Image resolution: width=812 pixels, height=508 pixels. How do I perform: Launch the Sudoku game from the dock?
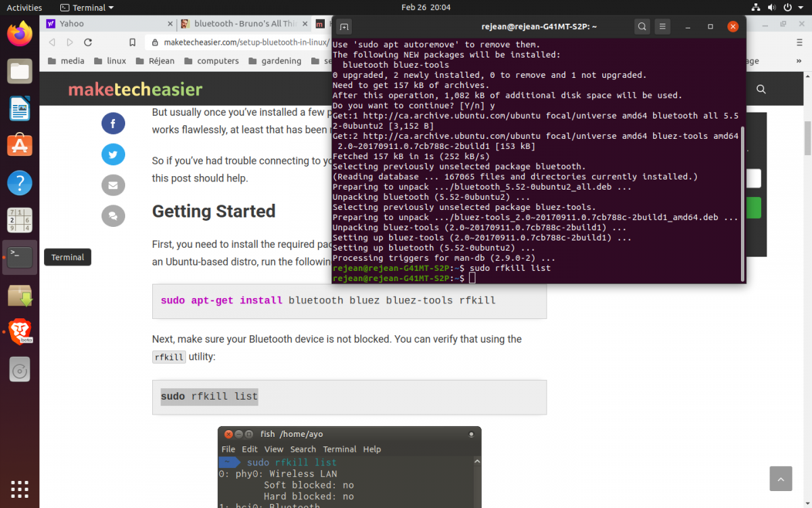click(20, 220)
